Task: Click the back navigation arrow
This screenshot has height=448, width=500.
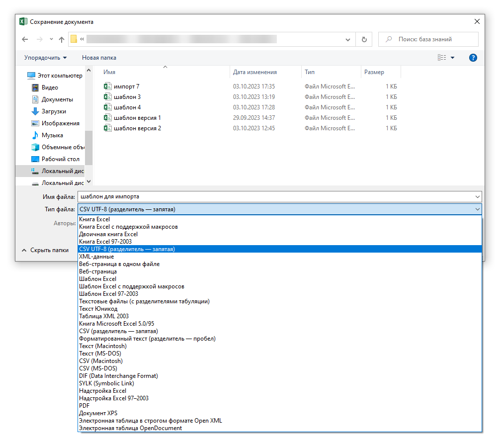Action: pyautogui.click(x=25, y=40)
